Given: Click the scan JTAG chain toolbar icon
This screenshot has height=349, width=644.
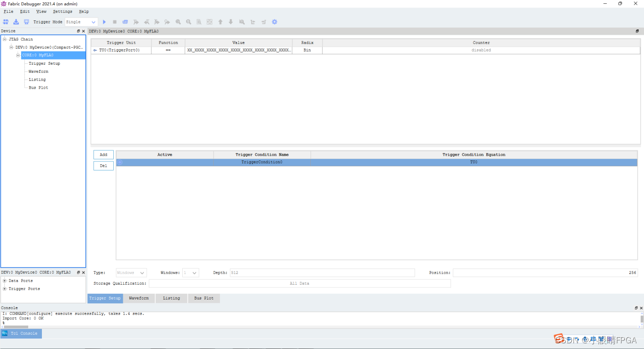Looking at the screenshot, I should pos(6,22).
